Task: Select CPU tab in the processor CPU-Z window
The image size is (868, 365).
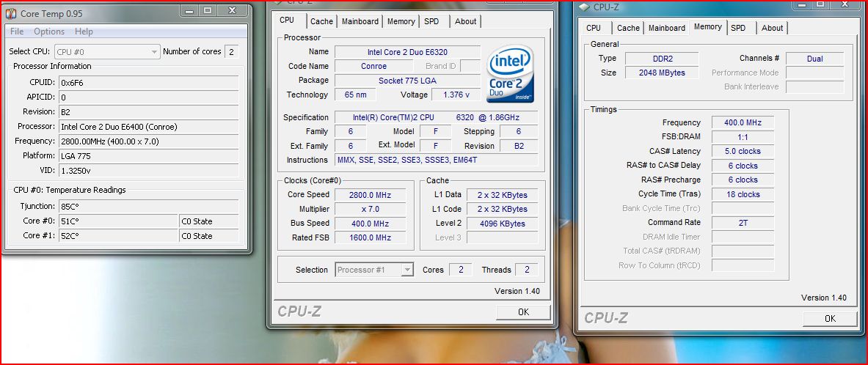Action: point(287,20)
